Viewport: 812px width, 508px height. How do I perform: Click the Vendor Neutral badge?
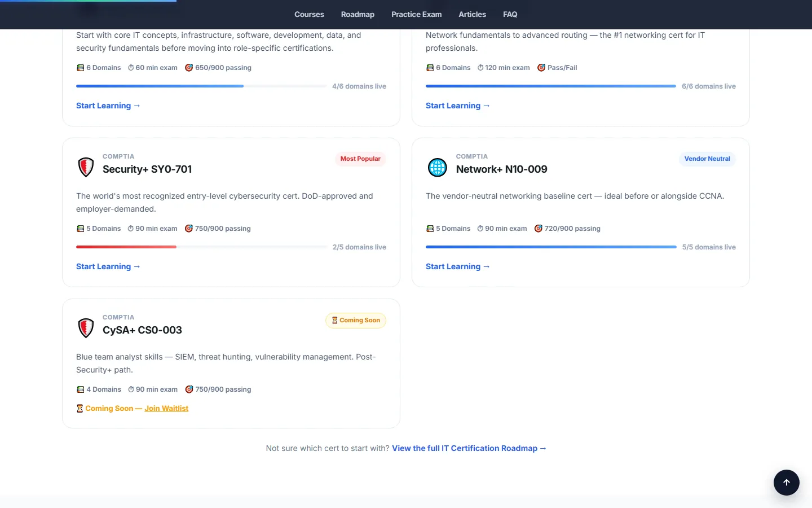click(x=707, y=159)
